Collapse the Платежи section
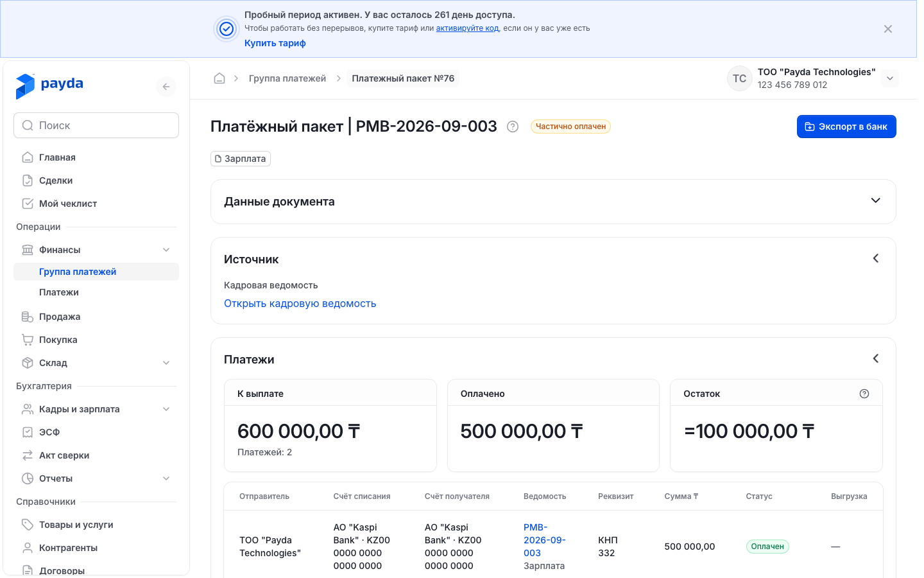The height and width of the screenshot is (578, 924). (876, 358)
